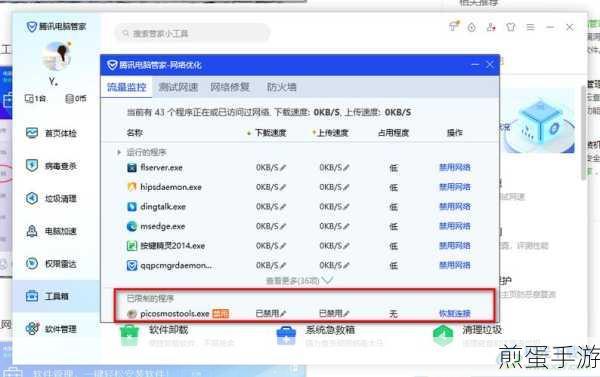
Task: Click 禁用网络 for hipsdaemon.exe
Action: point(455,187)
